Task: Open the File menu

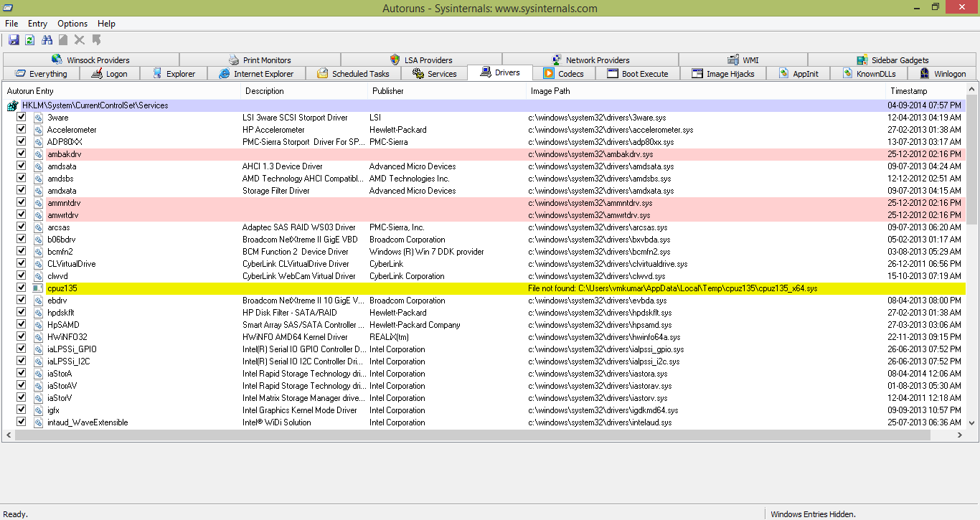Action: coord(11,24)
